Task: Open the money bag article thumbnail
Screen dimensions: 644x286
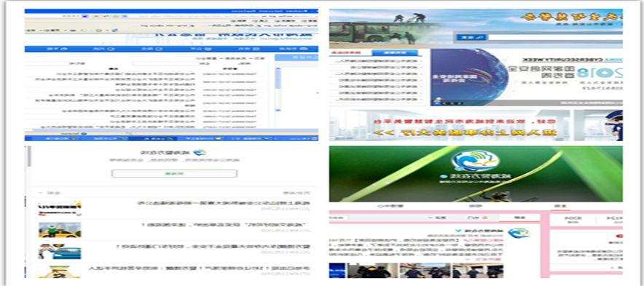Action: (x=60, y=272)
